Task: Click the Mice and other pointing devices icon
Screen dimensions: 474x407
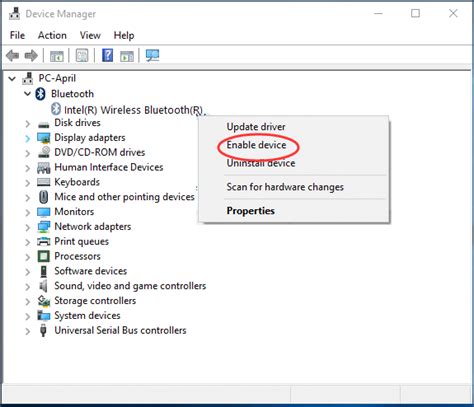Action: click(x=43, y=197)
